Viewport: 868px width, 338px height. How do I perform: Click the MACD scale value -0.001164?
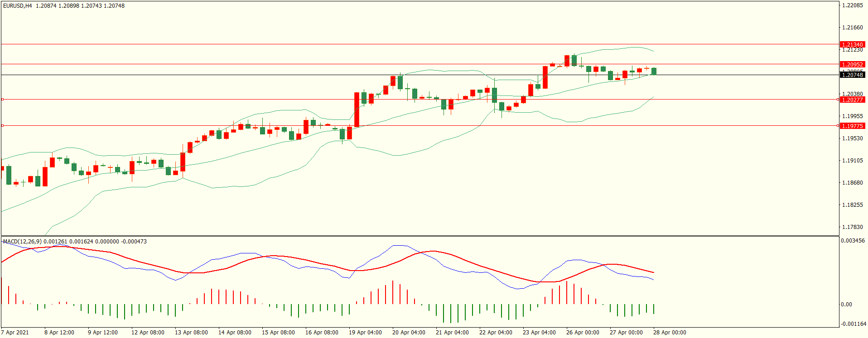click(x=854, y=324)
